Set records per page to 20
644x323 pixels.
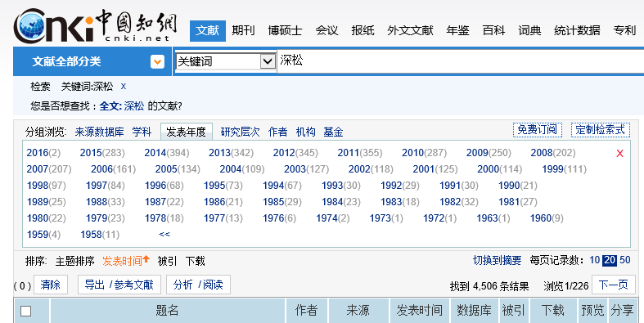(x=610, y=260)
